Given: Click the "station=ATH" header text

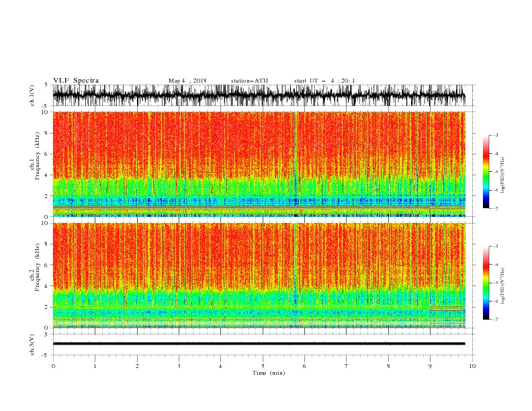Looking at the screenshot, I should click(x=249, y=81).
